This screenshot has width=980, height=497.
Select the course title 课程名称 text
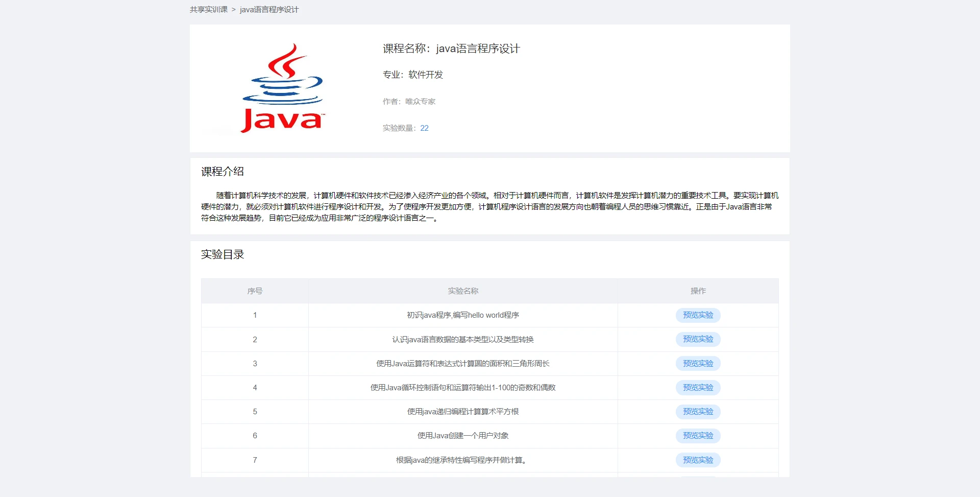451,49
